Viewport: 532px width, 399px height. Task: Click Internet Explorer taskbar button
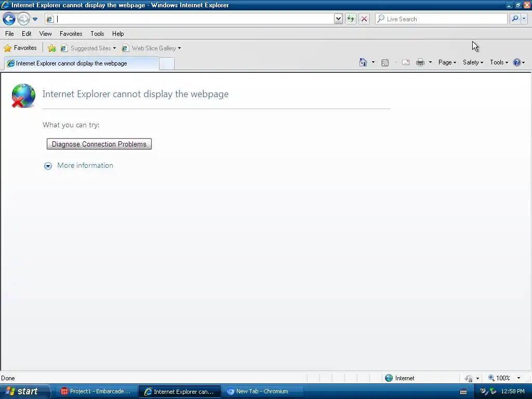coord(179,392)
